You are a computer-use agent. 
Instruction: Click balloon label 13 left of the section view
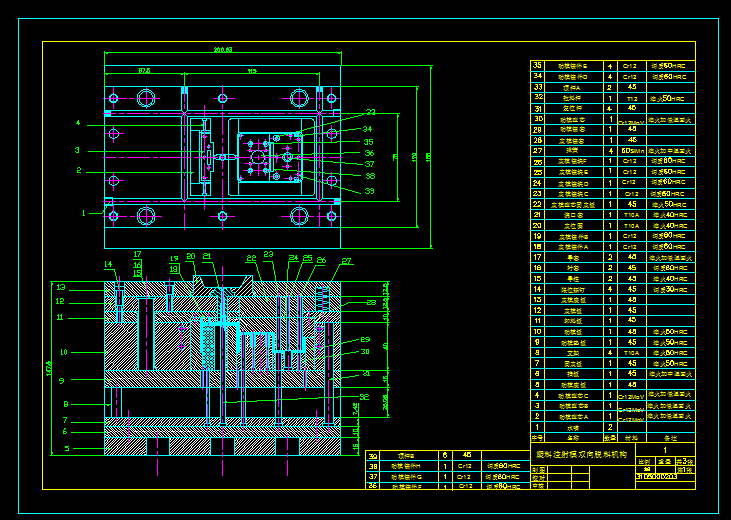click(x=61, y=287)
